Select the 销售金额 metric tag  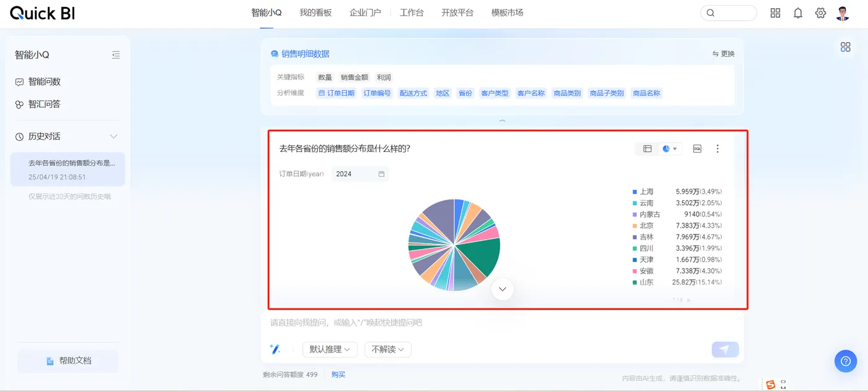click(x=355, y=78)
